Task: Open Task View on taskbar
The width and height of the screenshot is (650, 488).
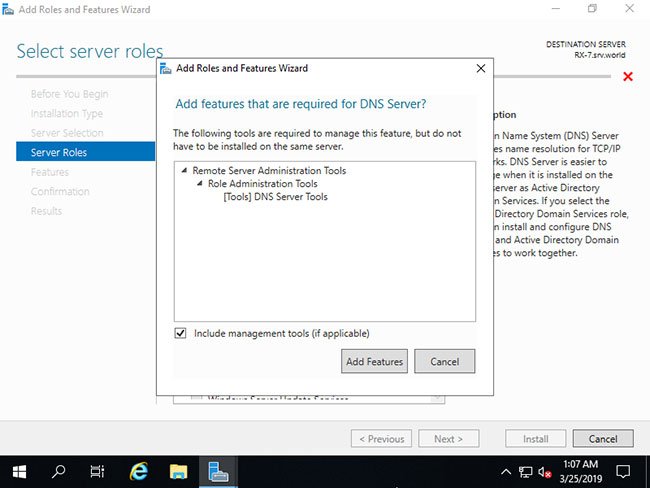Action: (x=97, y=471)
